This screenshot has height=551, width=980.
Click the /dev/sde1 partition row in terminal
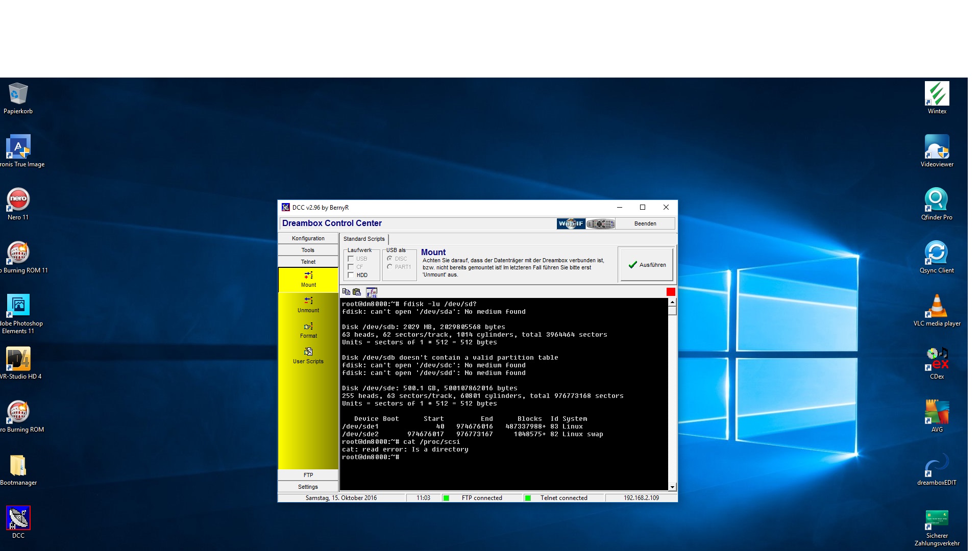pos(462,427)
